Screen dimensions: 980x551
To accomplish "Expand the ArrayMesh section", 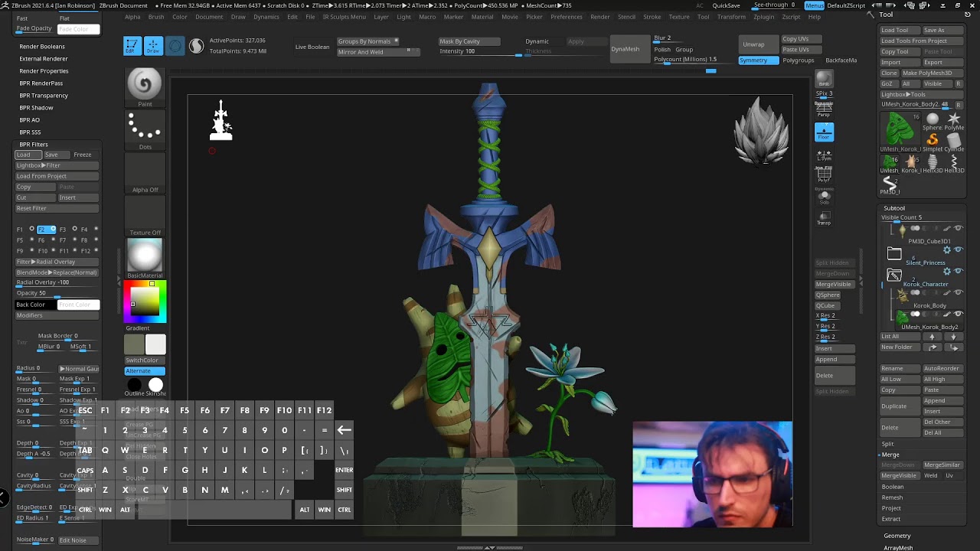I will [x=898, y=548].
